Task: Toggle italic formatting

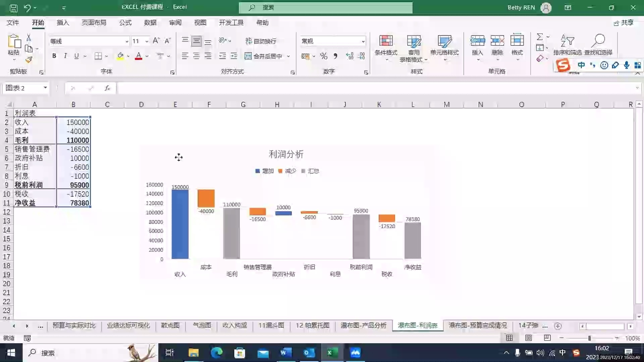Action: point(65,56)
